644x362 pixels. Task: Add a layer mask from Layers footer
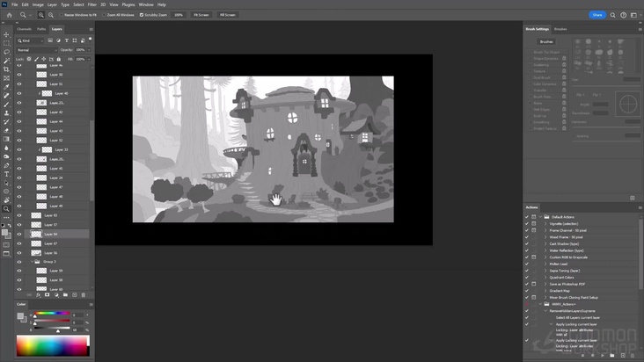pos(48,294)
